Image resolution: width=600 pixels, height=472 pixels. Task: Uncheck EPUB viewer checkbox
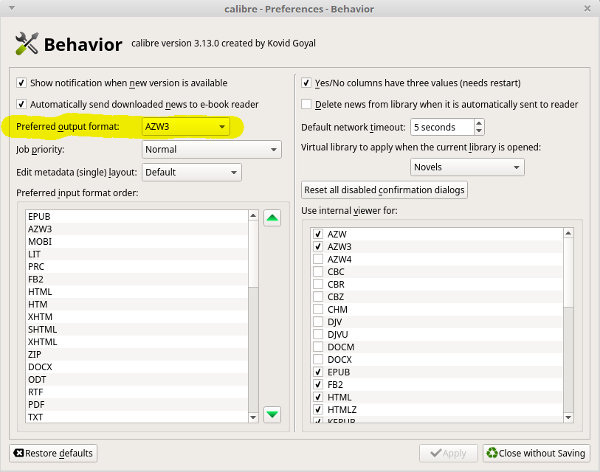tap(318, 372)
